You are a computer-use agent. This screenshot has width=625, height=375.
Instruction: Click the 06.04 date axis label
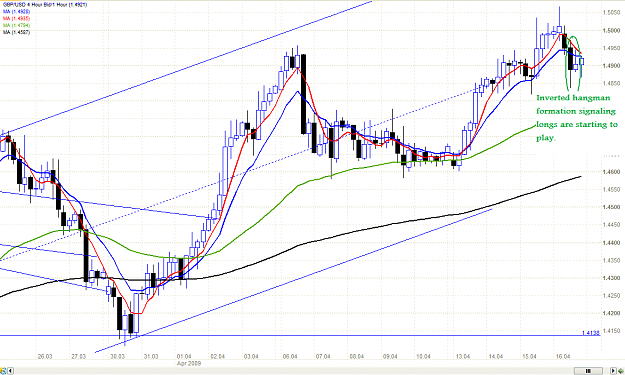coord(290,356)
